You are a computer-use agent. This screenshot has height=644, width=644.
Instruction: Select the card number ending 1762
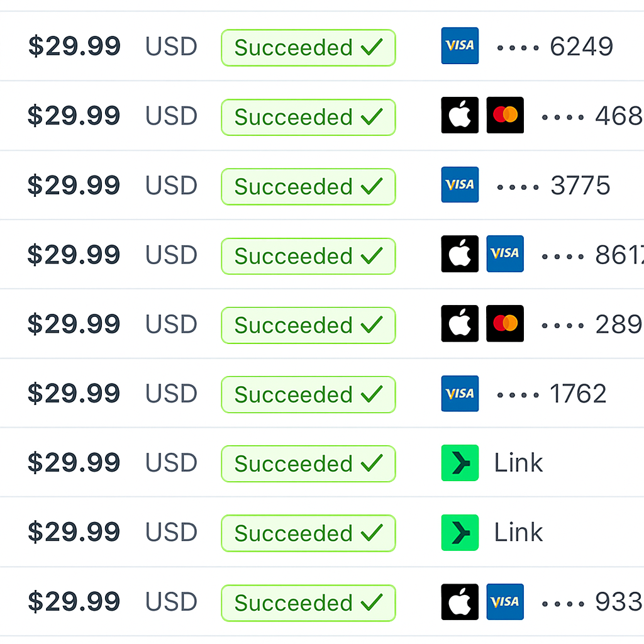point(577,394)
